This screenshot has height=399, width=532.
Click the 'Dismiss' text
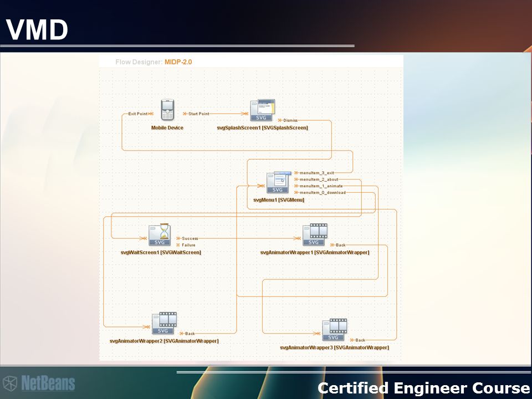click(x=290, y=120)
